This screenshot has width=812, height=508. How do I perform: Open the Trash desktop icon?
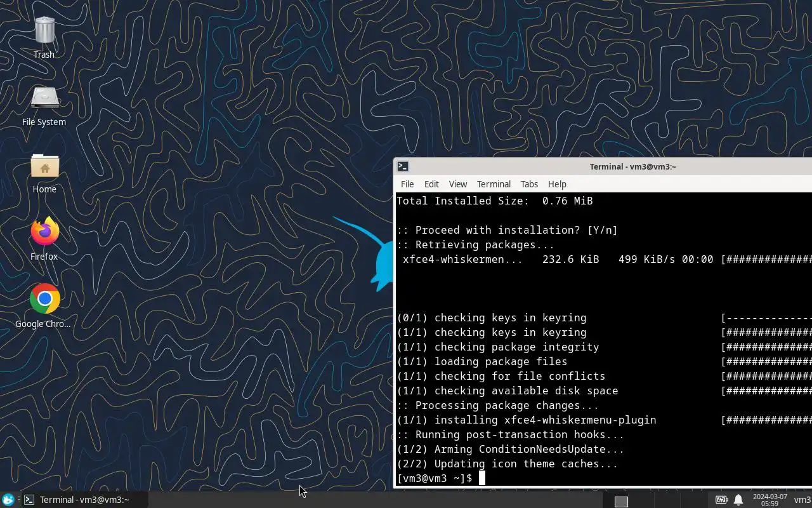point(44,37)
